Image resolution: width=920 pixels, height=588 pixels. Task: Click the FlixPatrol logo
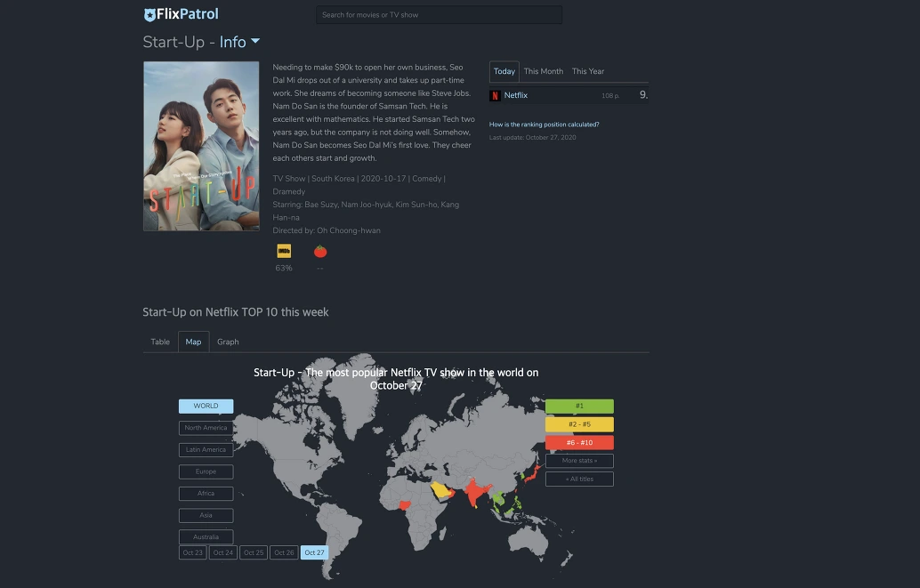(x=181, y=14)
